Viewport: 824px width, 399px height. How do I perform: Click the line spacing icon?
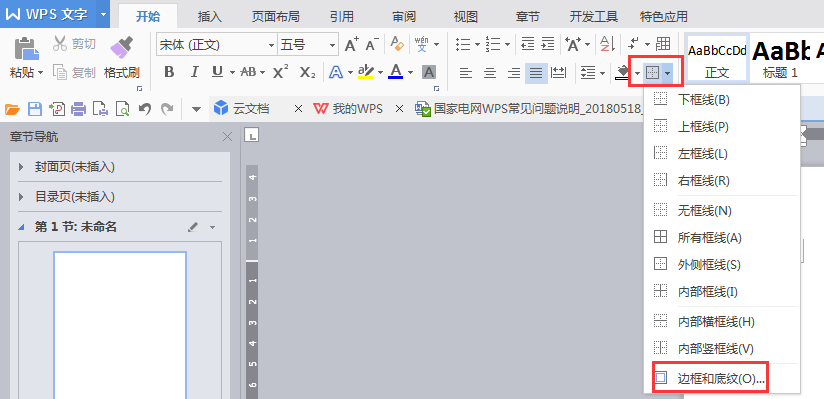(x=588, y=73)
